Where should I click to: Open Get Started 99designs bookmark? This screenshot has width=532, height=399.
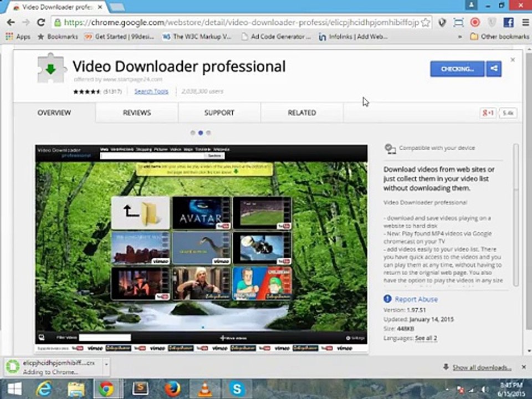tap(119, 37)
